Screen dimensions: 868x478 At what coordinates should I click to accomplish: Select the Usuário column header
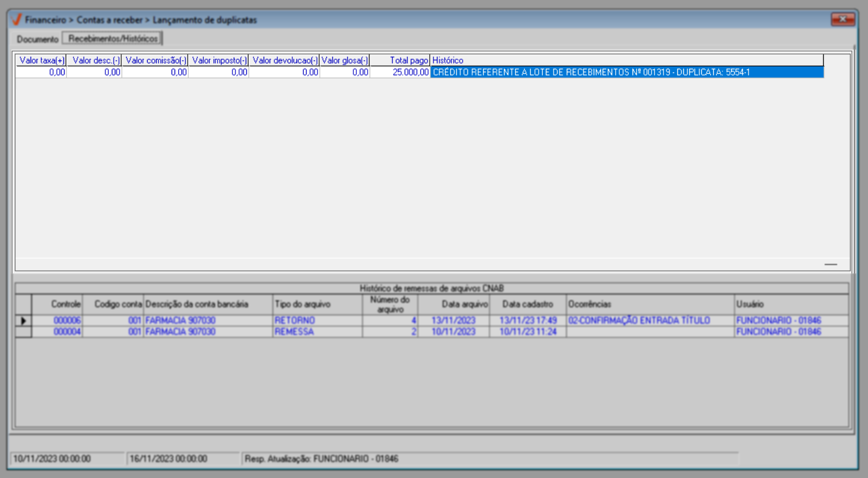(x=791, y=305)
